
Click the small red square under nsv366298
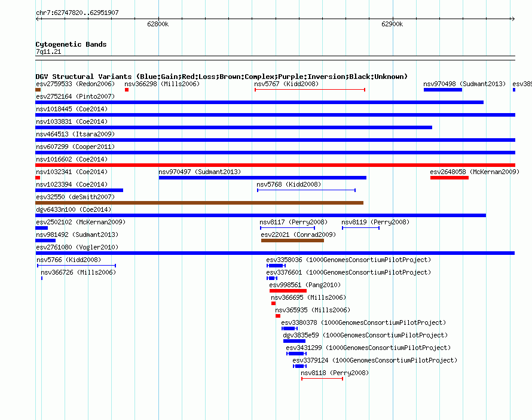[127, 90]
